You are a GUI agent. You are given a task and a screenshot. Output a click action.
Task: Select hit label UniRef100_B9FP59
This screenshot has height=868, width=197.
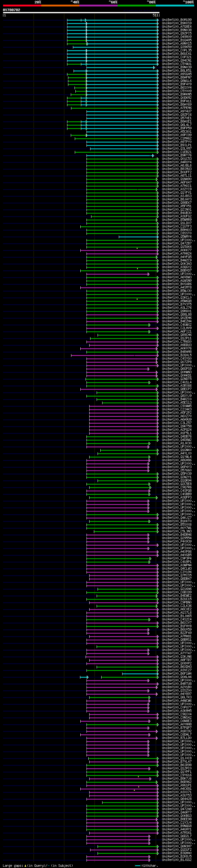[177, 128]
